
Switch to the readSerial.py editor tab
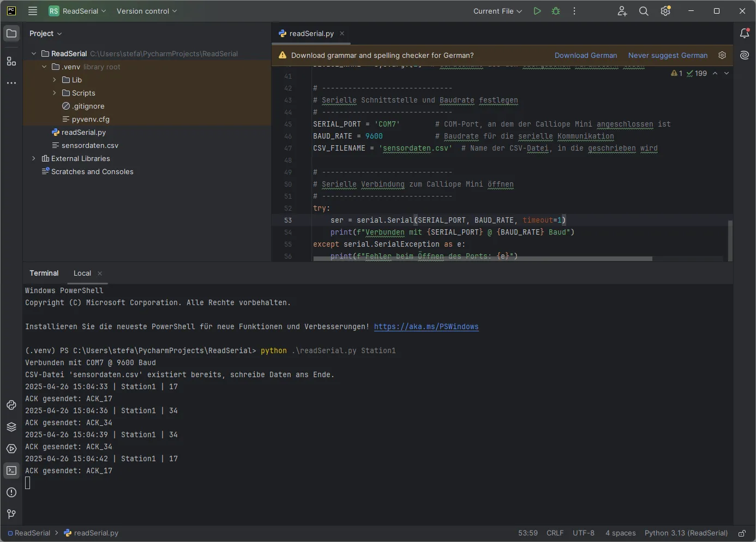tap(311, 33)
